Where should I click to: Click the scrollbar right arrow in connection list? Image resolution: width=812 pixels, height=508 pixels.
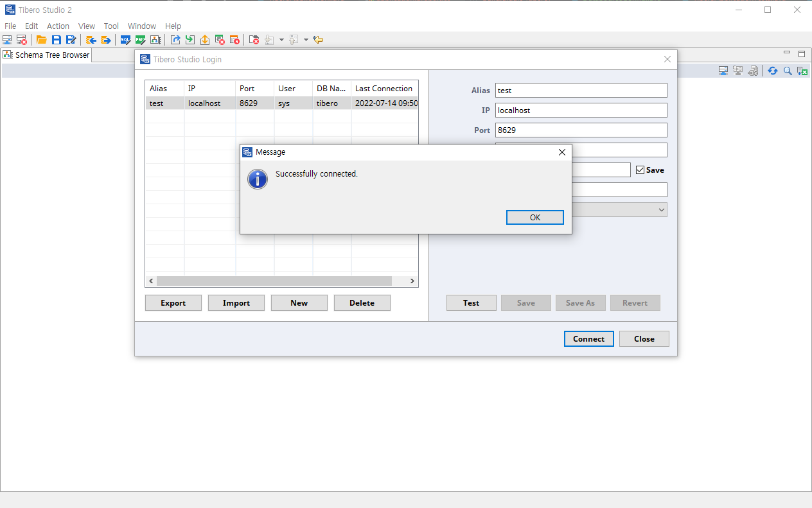pyautogui.click(x=413, y=281)
